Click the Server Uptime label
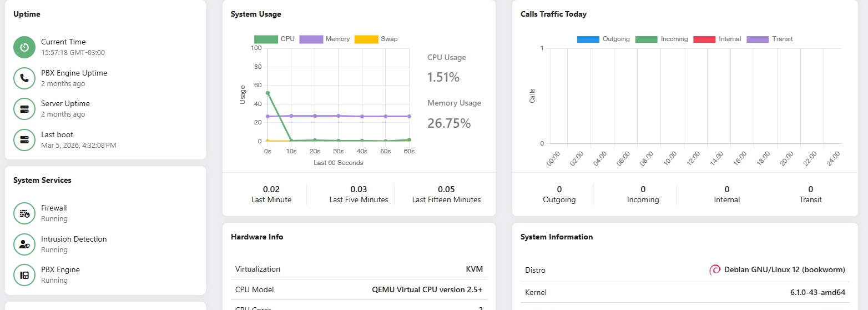Image resolution: width=868 pixels, height=310 pixels. [x=65, y=103]
